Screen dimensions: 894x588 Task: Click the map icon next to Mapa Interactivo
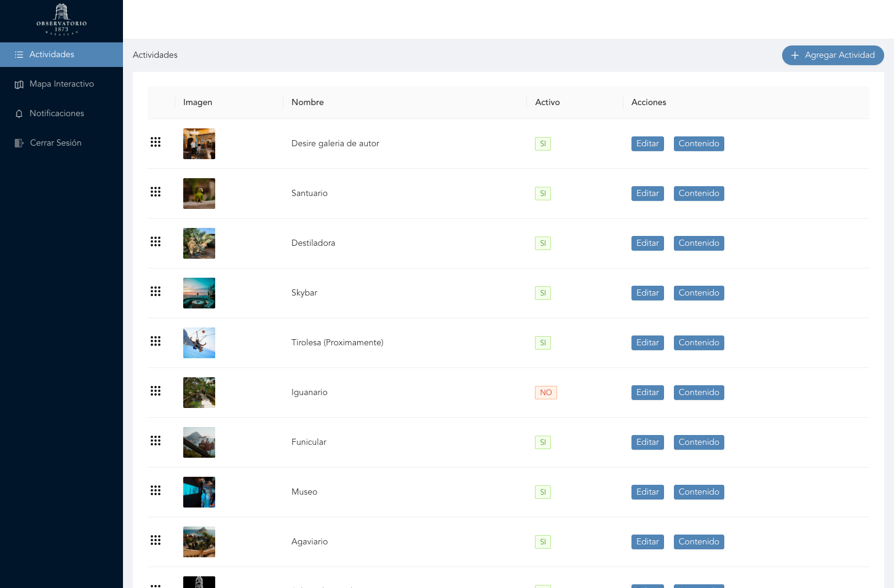click(x=19, y=84)
